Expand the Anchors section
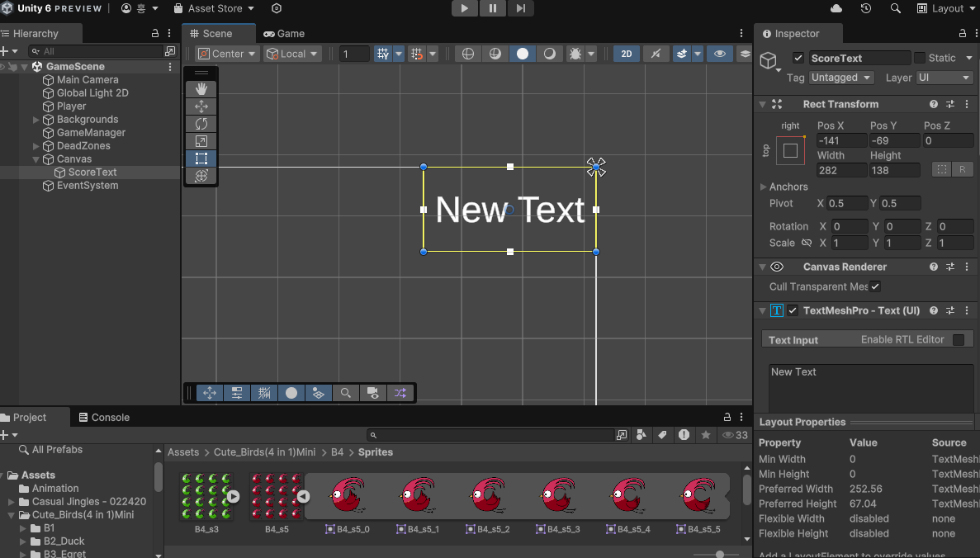The width and height of the screenshot is (980, 558). tap(763, 187)
